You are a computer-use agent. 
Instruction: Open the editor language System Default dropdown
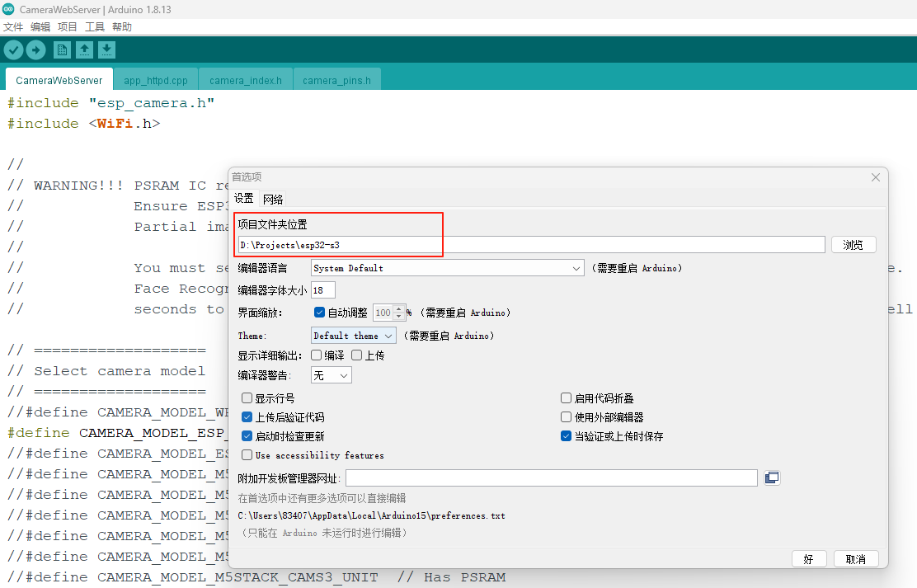tap(448, 268)
